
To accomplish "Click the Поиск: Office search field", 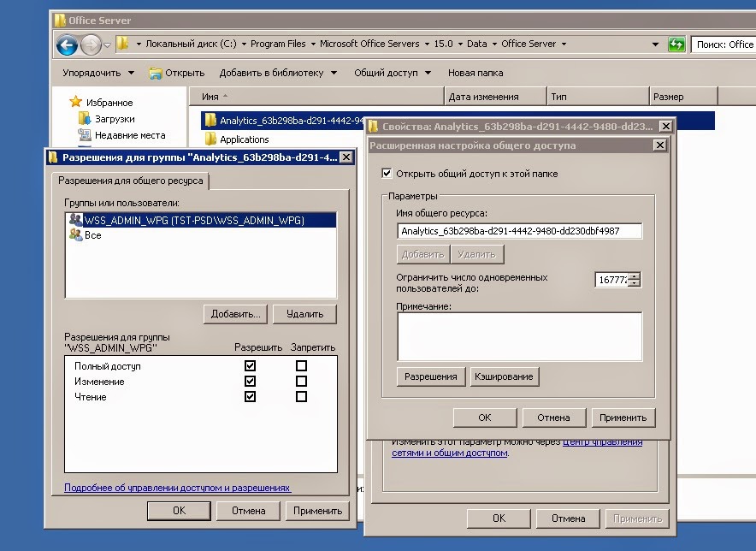I will pos(729,44).
